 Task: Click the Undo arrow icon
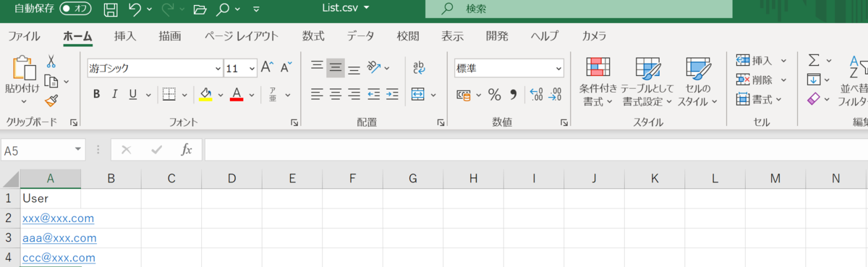pyautogui.click(x=135, y=9)
